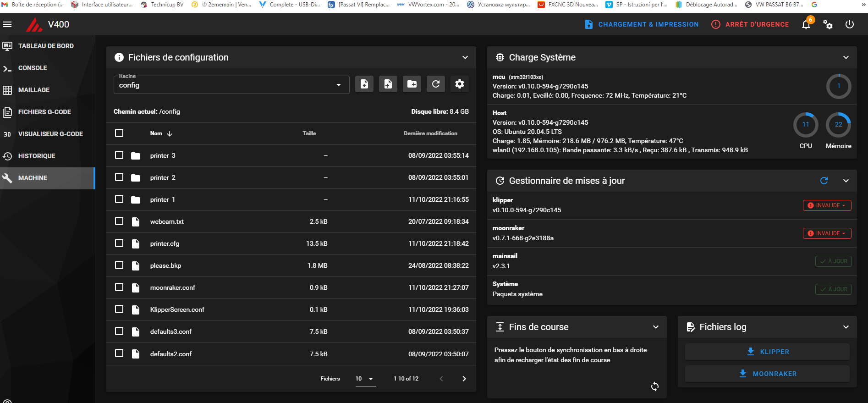This screenshot has width=868, height=403.
Task: Open the Maillage page
Action: [47, 90]
